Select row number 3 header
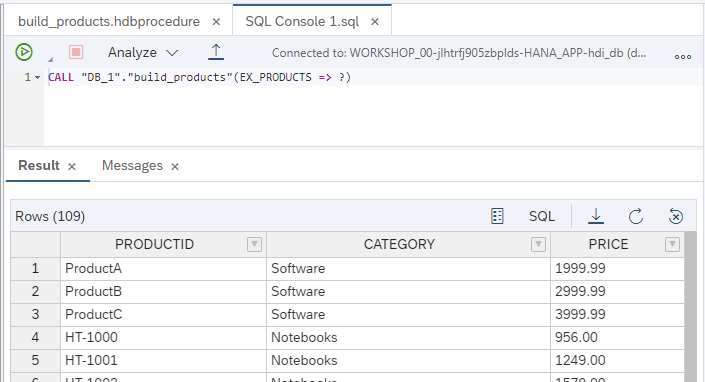705x382 pixels. point(36,315)
